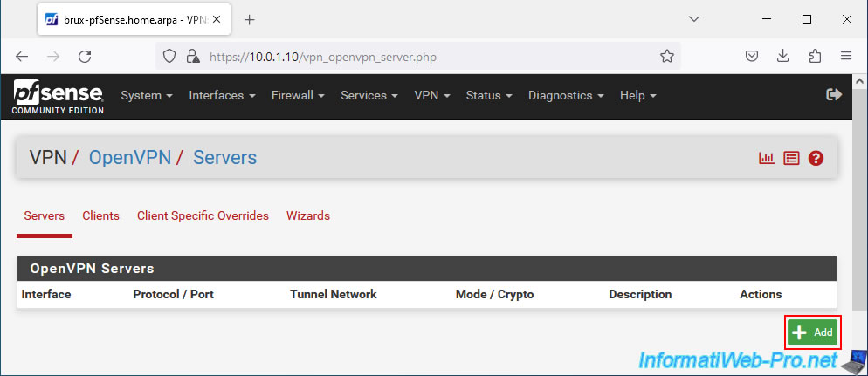Reload the page with refresh icon
Image resolution: width=868 pixels, height=376 pixels.
[x=85, y=56]
